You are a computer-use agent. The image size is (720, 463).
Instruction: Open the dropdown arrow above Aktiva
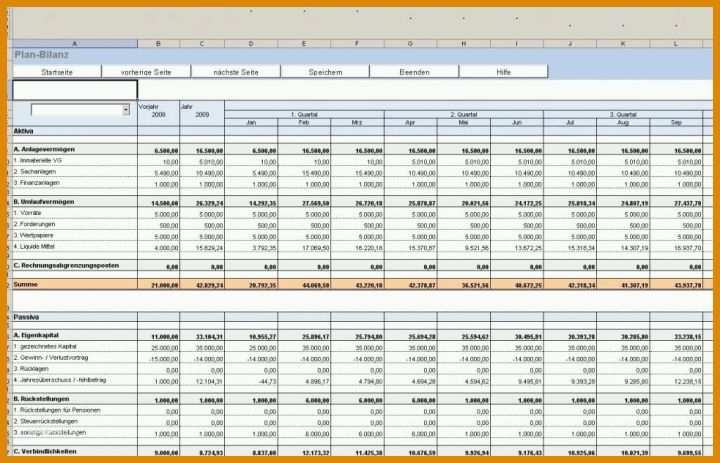pos(126,110)
